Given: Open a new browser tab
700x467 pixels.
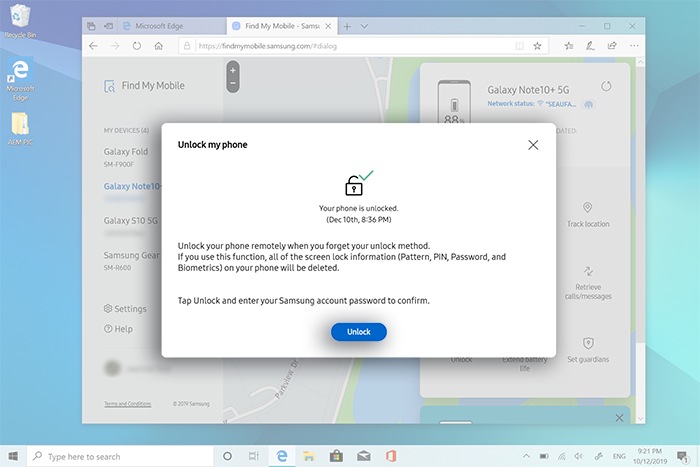Looking at the screenshot, I should [x=347, y=26].
